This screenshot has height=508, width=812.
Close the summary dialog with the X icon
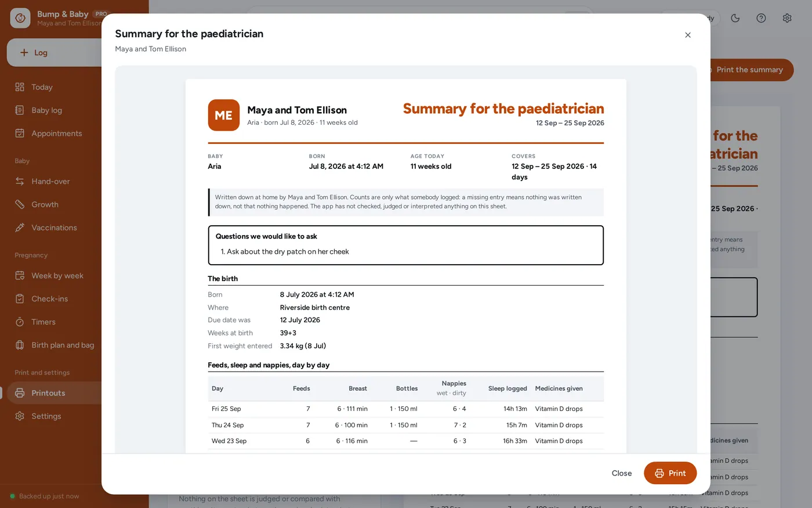(x=688, y=35)
